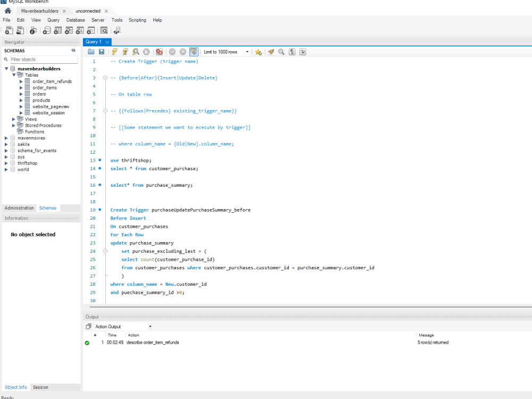
Task: Switch to the Schemas tab
Action: tap(48, 208)
